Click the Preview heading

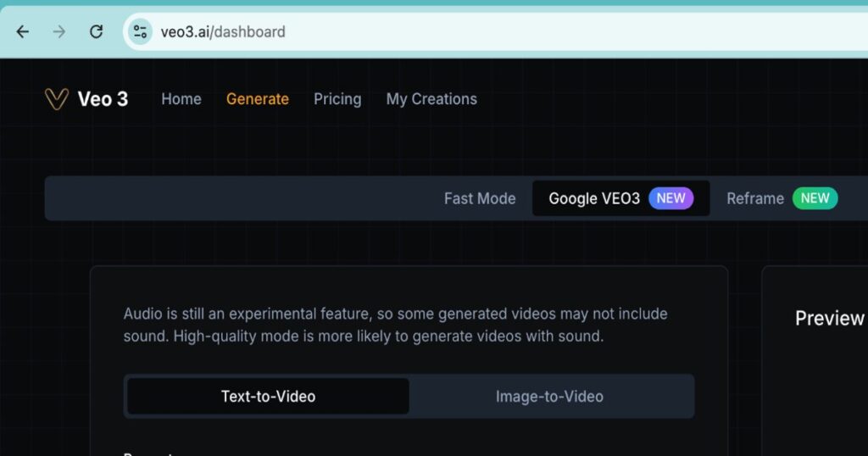(829, 318)
